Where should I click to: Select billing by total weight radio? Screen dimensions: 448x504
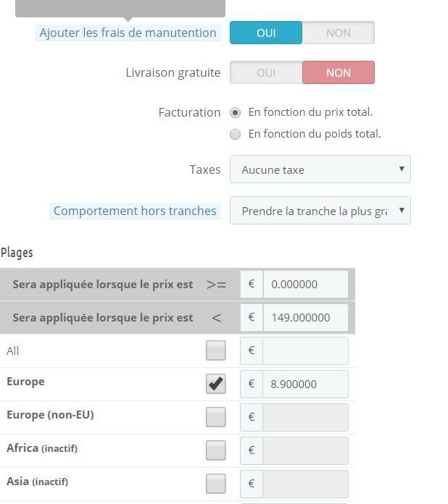[235, 135]
